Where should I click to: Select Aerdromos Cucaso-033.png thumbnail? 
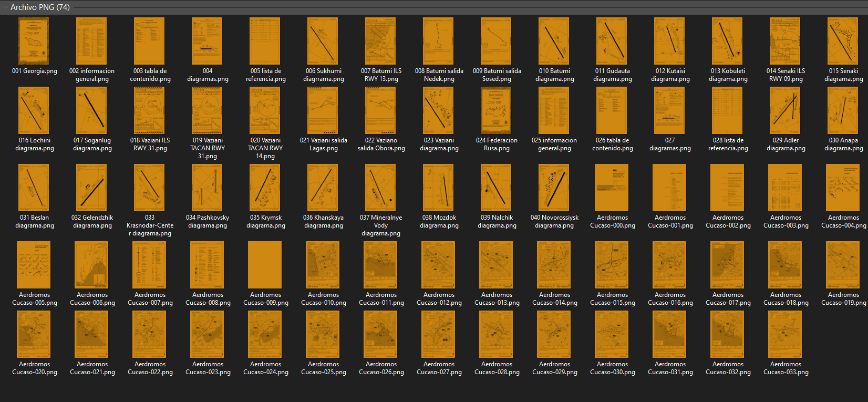click(785, 334)
